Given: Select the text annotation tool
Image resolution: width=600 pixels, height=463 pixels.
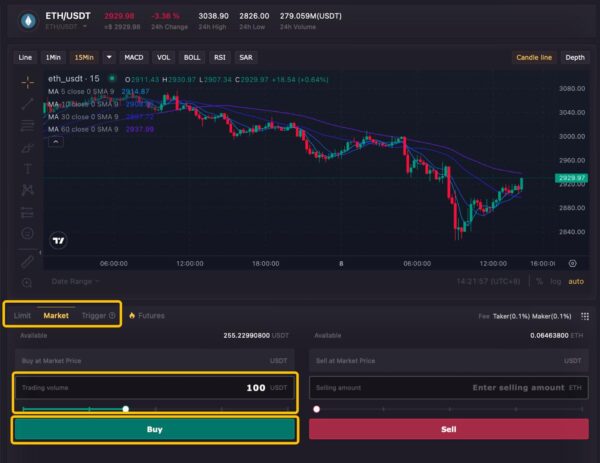Looking at the screenshot, I should pos(28,168).
